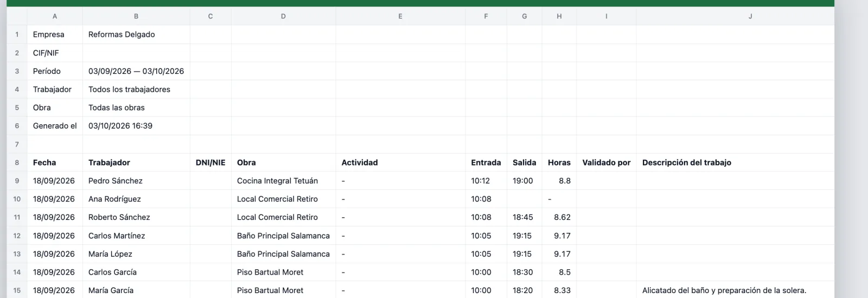The image size is (868, 298).
Task: Select the 'Pedro Sánchez' cell
Action: point(136,181)
